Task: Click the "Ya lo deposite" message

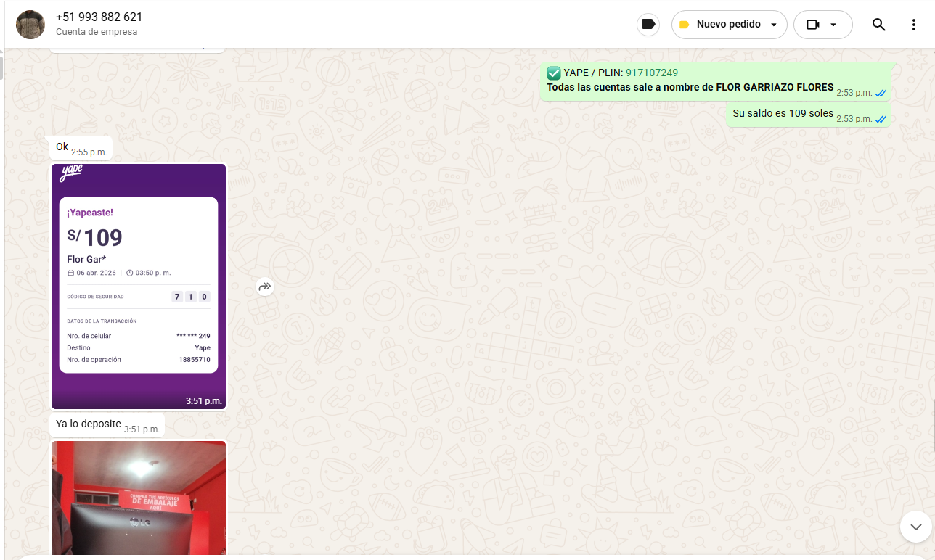Action: pos(88,424)
